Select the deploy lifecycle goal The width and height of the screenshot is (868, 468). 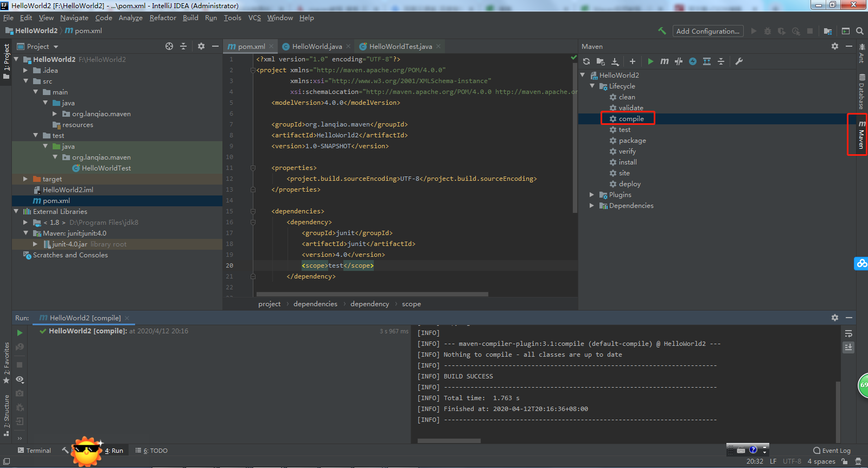[x=629, y=184]
